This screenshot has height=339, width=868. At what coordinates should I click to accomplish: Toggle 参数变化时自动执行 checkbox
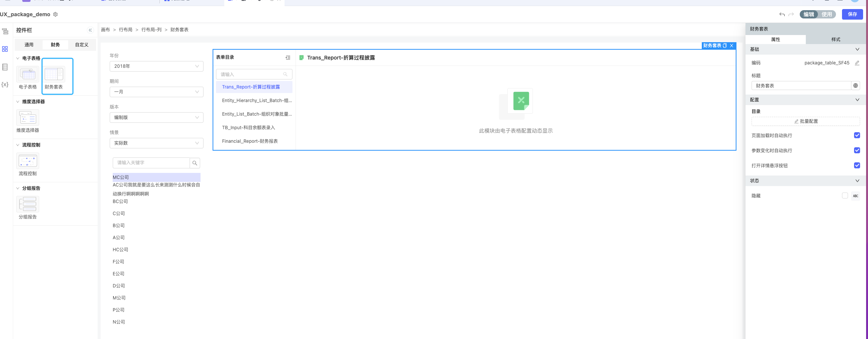857,150
